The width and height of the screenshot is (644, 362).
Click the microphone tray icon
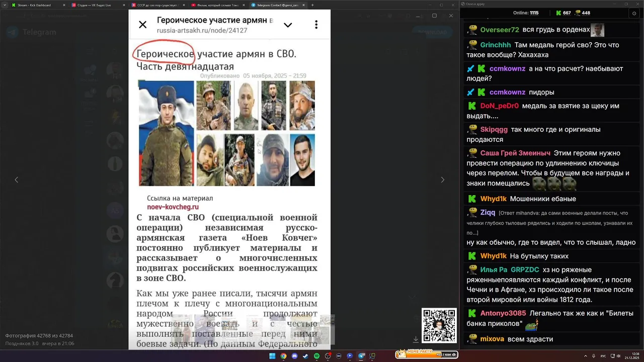point(594,356)
